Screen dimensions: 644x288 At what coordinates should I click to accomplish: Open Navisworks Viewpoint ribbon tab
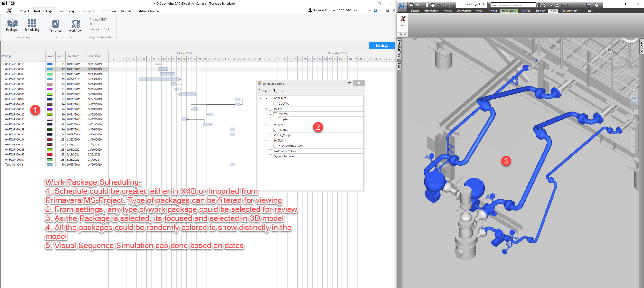[431, 11]
